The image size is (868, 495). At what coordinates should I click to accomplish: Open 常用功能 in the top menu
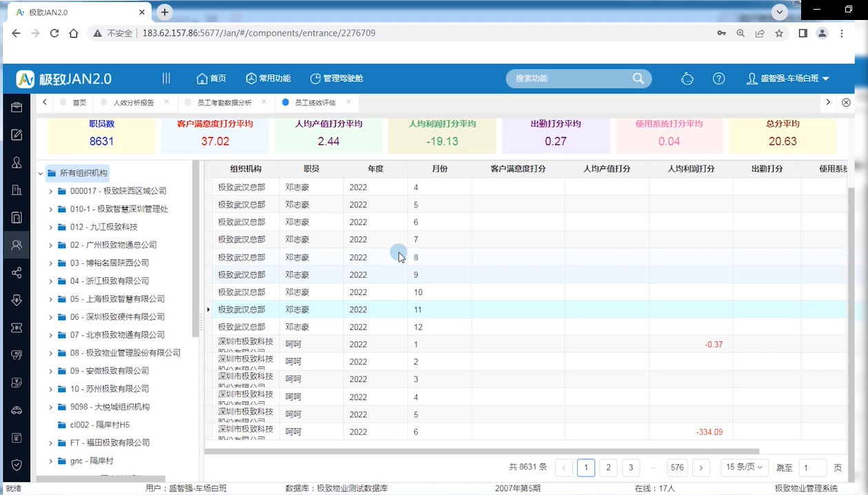point(268,79)
